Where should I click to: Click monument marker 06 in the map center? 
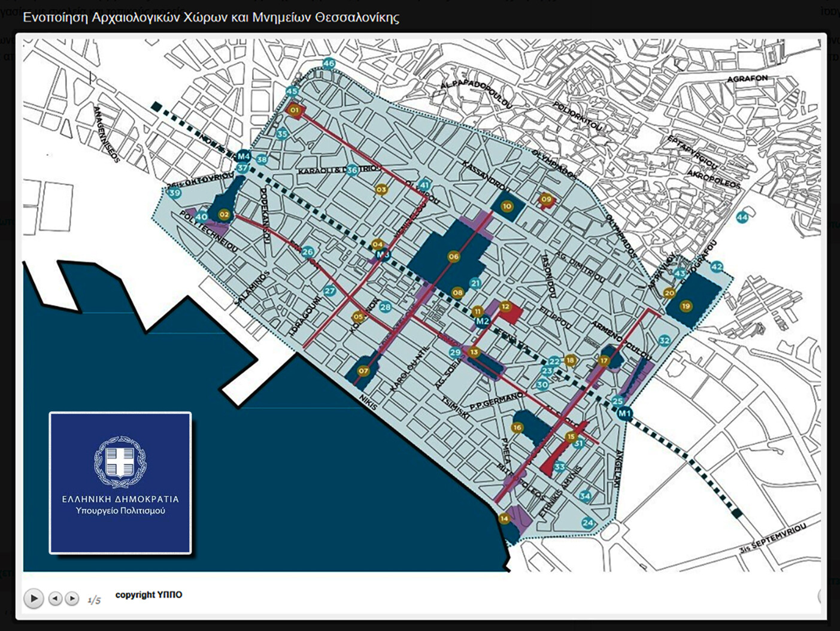coord(454,257)
